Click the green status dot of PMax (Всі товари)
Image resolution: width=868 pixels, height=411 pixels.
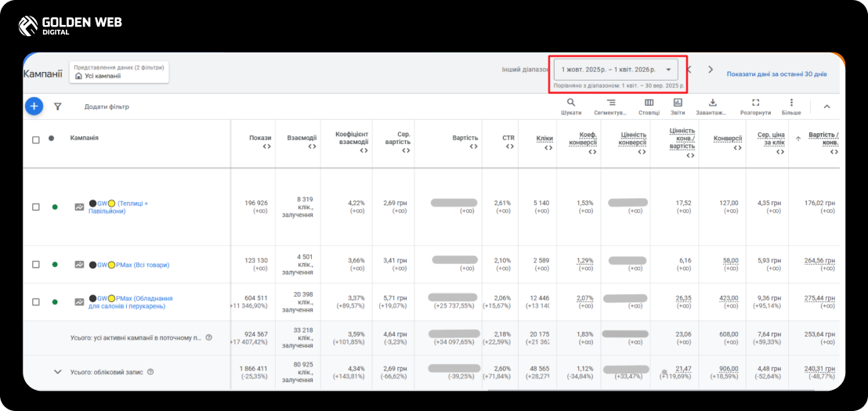[x=55, y=265]
